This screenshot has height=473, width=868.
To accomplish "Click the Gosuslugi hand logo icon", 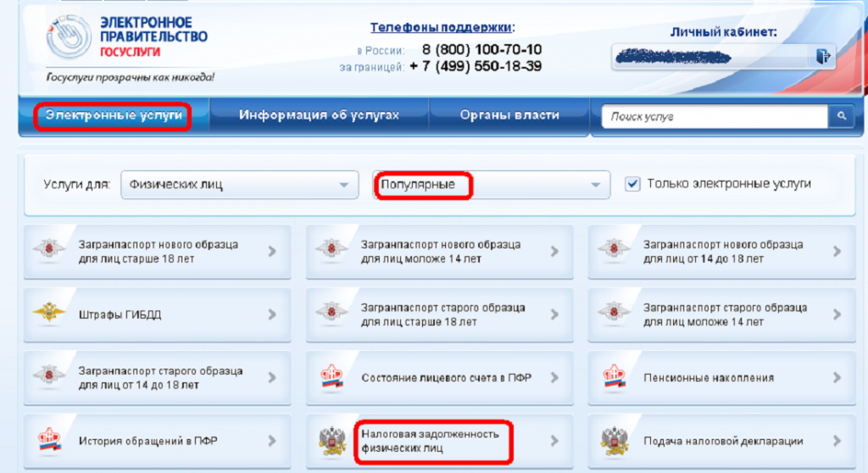I will (69, 36).
